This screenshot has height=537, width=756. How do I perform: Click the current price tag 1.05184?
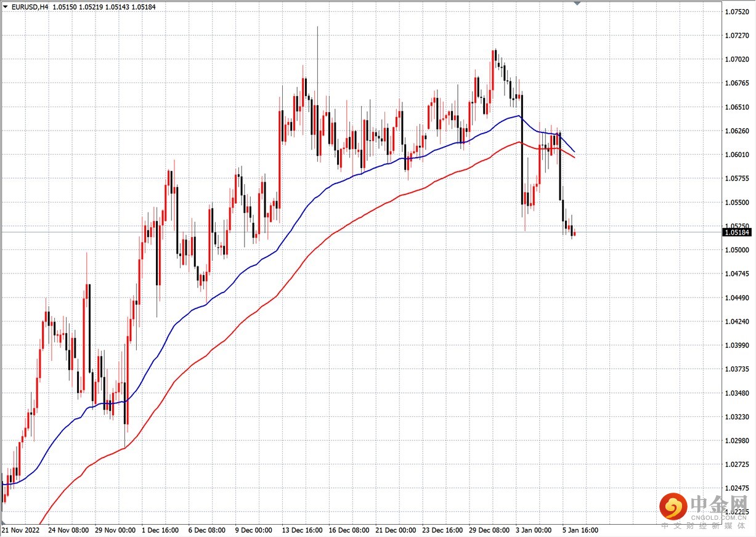tap(737, 232)
